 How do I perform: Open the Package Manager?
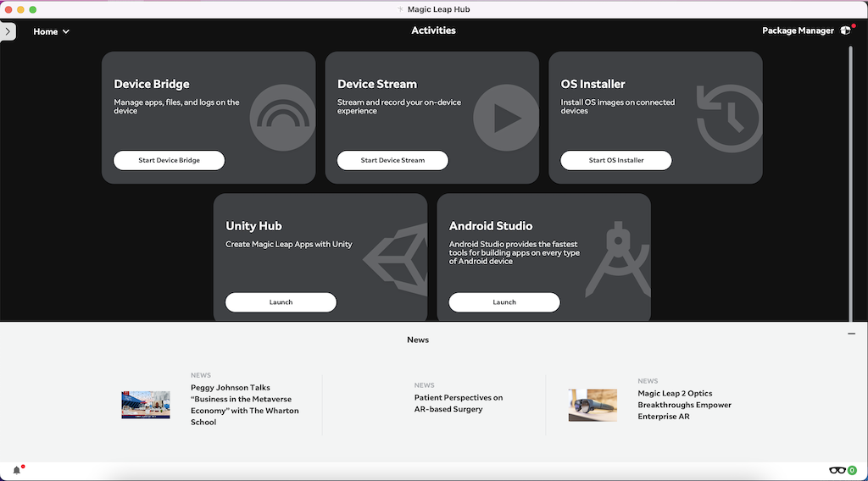pos(798,30)
